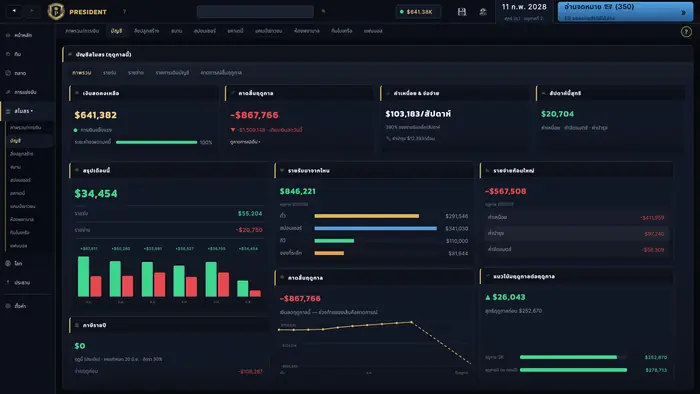Click the peak point of the forecast line chart
Screen dimensions: 700x394
tap(412, 322)
